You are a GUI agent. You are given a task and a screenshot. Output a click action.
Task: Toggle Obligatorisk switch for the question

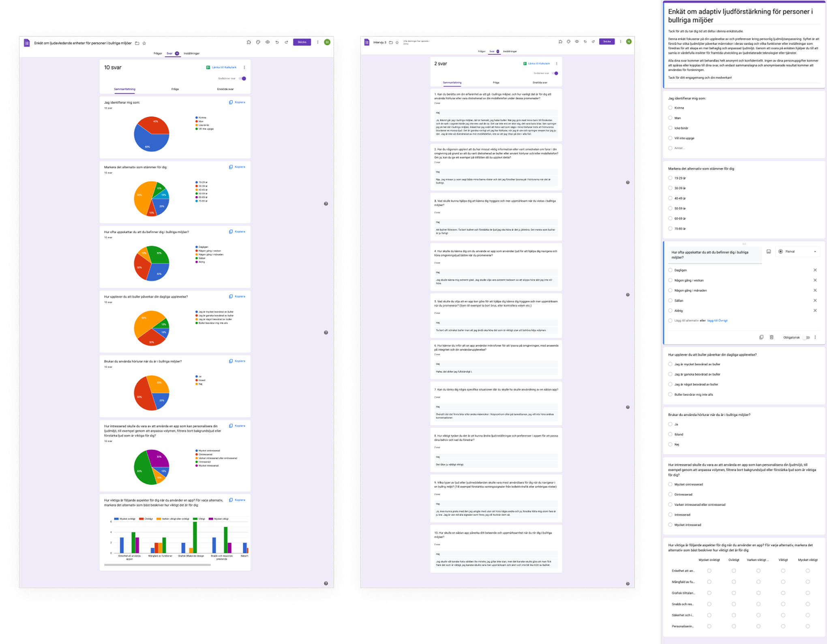(806, 337)
